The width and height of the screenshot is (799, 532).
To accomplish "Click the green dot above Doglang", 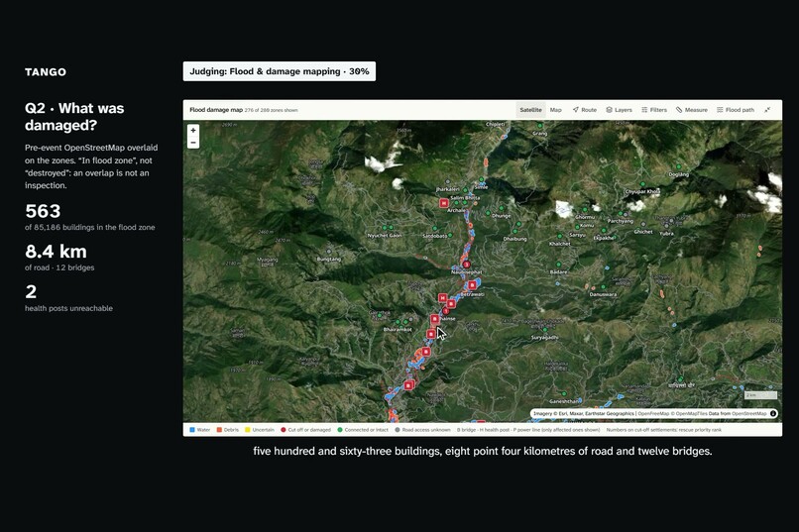I will click(x=678, y=166).
